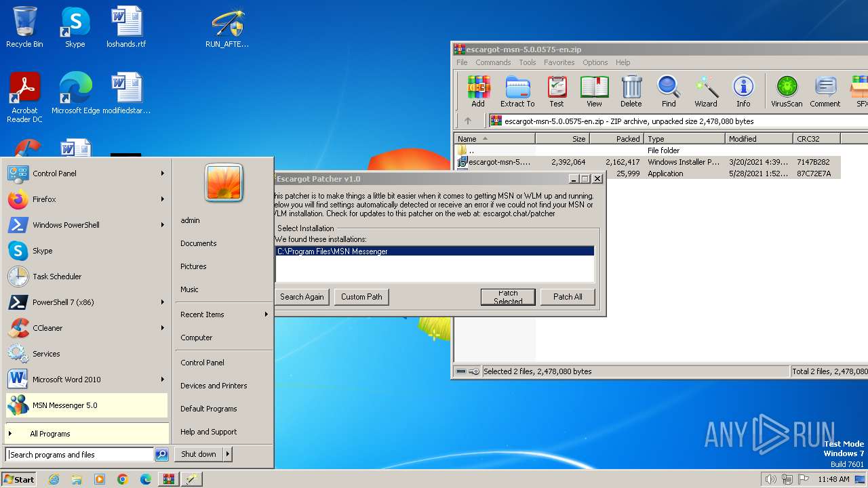Open the Wizard tool in WinRAR
Image resolution: width=868 pixels, height=488 pixels.
click(x=706, y=91)
